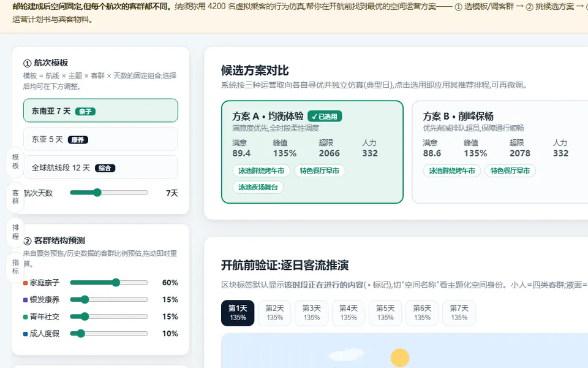588x368 pixels.
Task: Jump to 指标 section in side nav
Action: (x=15, y=267)
